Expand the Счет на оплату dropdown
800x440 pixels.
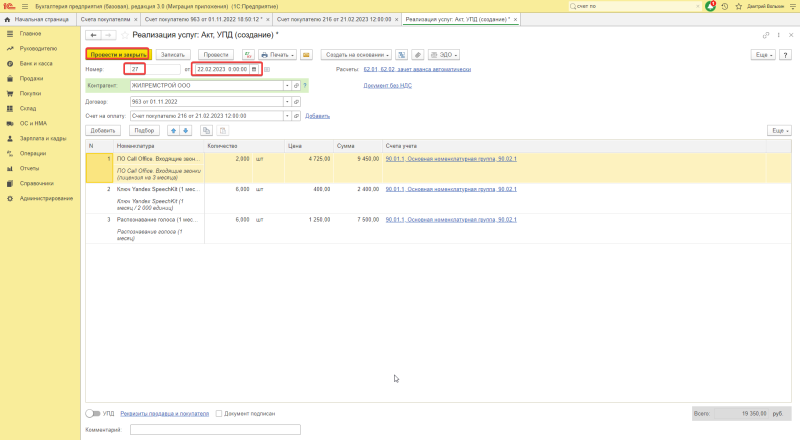point(287,116)
